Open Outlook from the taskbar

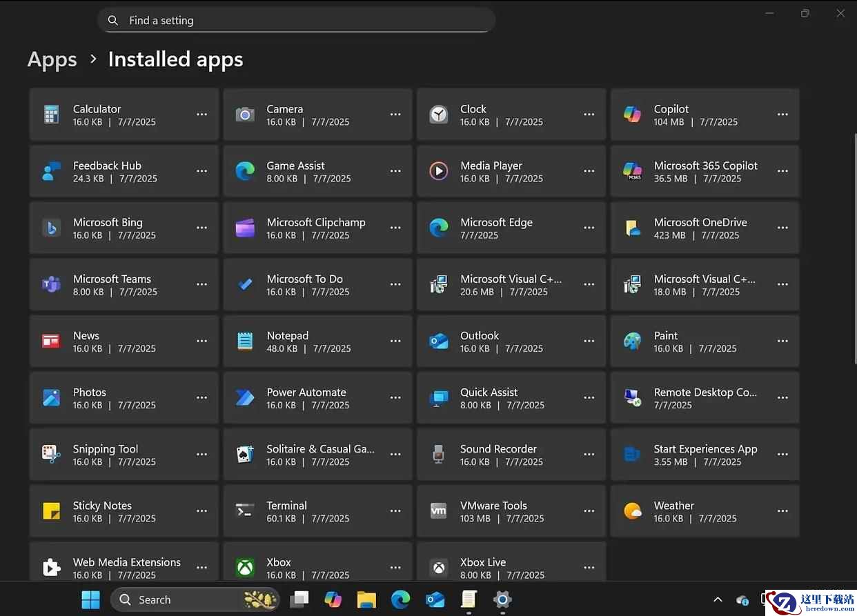[435, 599]
